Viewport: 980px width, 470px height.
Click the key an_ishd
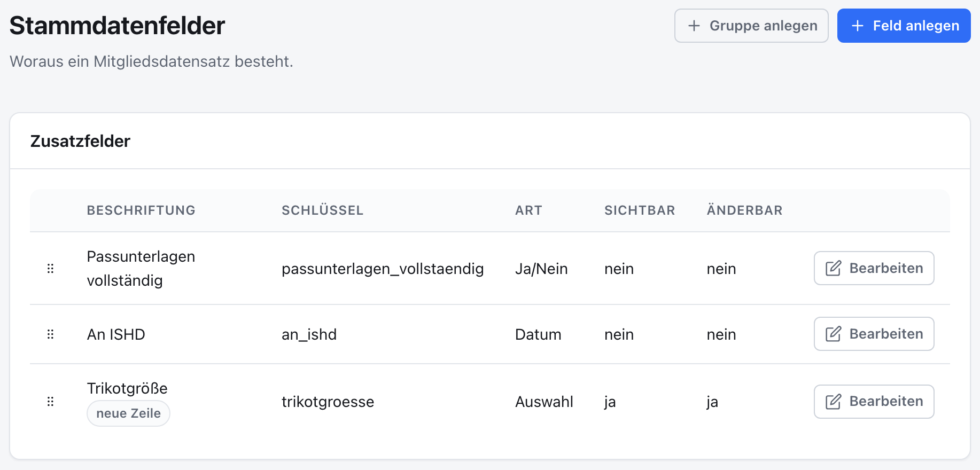point(309,334)
